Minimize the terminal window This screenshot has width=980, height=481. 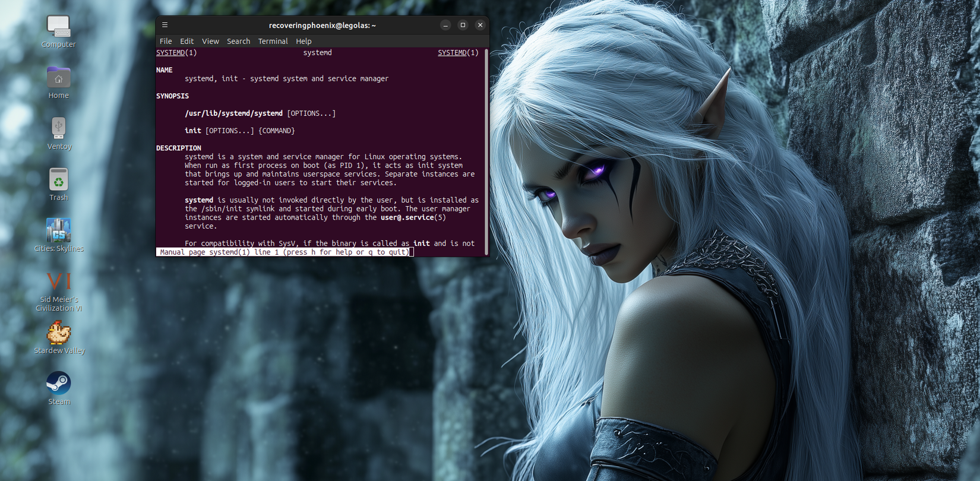point(445,25)
